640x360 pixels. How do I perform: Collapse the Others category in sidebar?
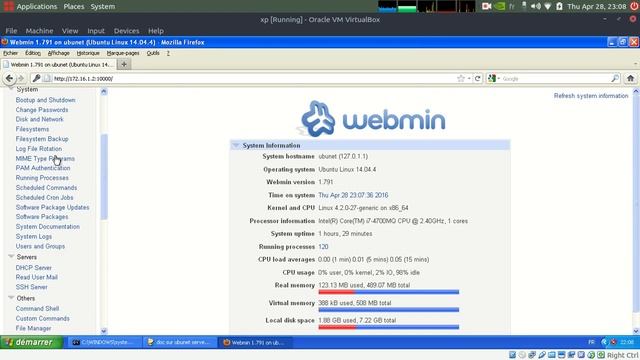click(x=11, y=298)
